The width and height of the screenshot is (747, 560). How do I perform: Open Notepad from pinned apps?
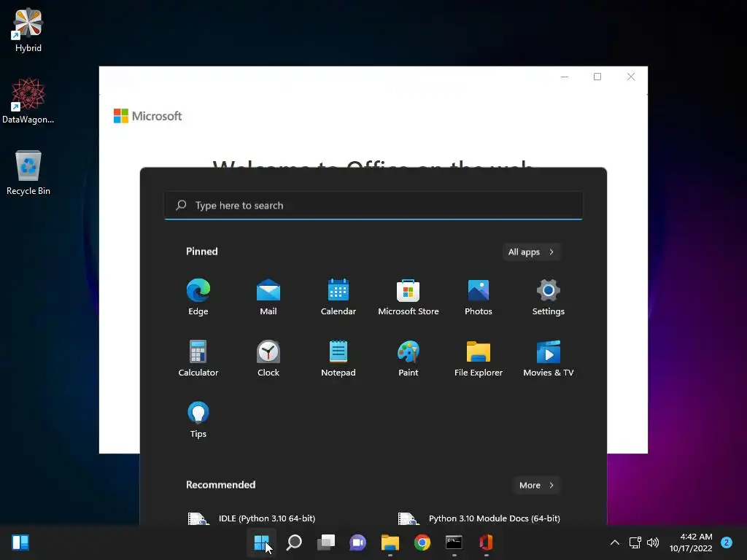click(x=338, y=359)
